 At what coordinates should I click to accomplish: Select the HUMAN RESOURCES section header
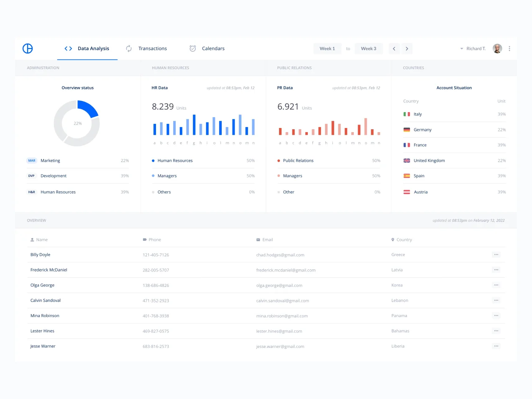[x=171, y=68]
